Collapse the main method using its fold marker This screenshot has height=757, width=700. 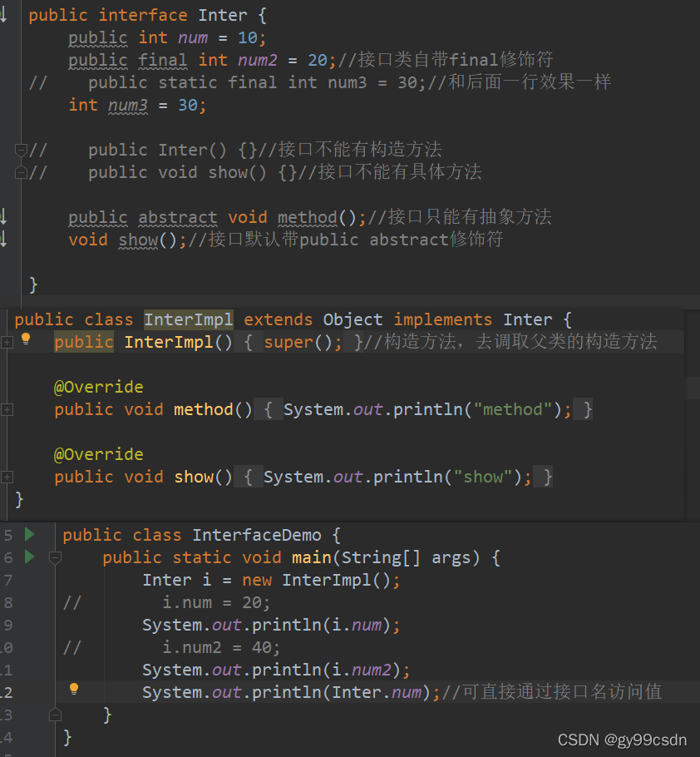point(55,558)
